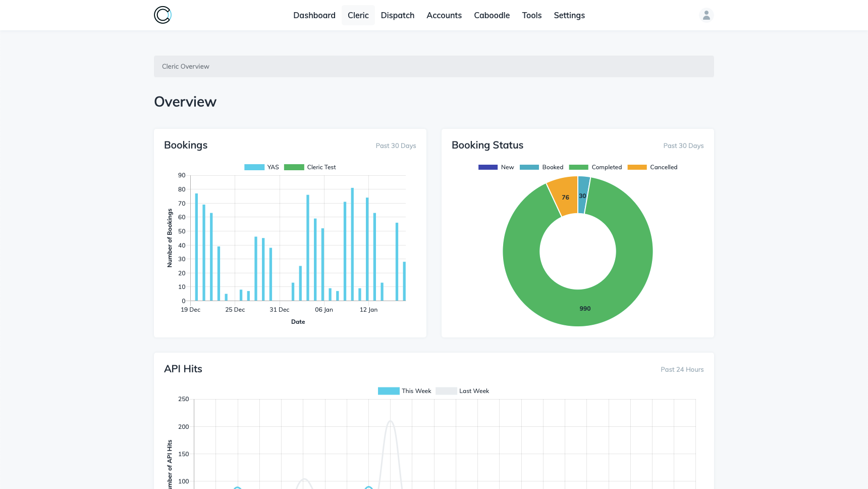The height and width of the screenshot is (489, 868).
Task: Open the Accounts menu
Action: (444, 15)
